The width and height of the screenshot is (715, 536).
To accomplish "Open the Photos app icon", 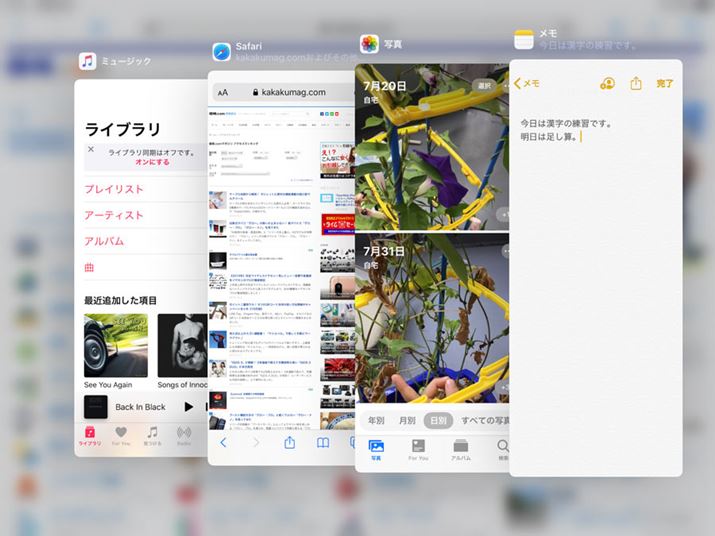I will (x=369, y=44).
